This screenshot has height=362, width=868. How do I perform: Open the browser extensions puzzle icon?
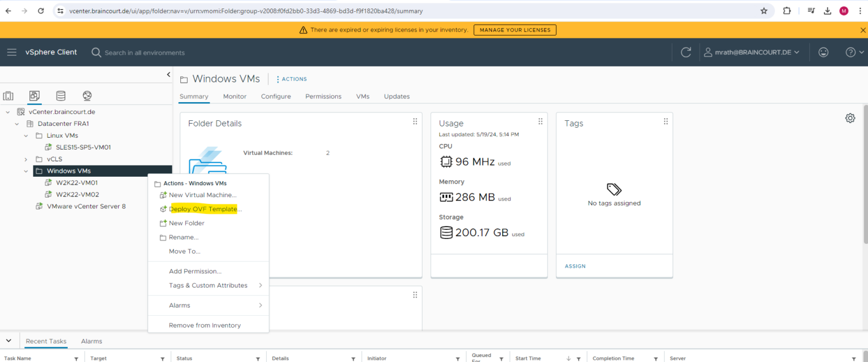[x=787, y=11]
